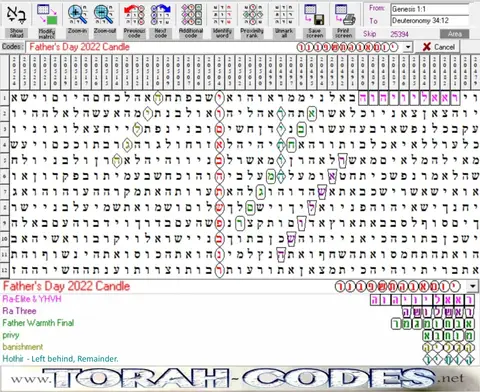The height and width of the screenshot is (392, 480).
Task: Click the Cancel button
Action: (438, 47)
